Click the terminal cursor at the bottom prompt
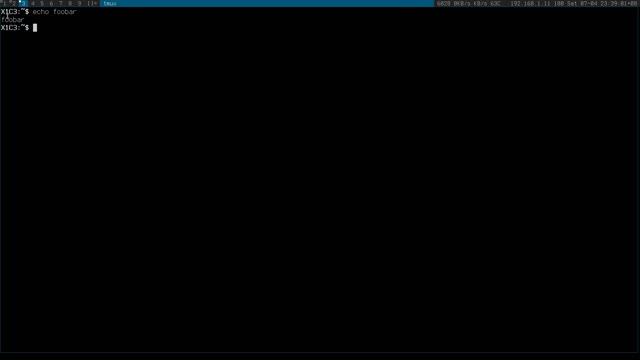640x360 pixels. (35, 28)
